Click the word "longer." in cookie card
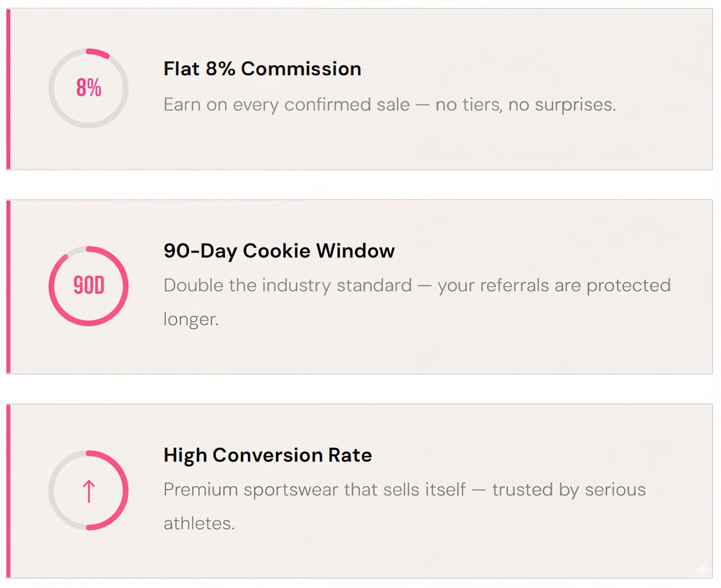This screenshot has width=721, height=588. [191, 319]
